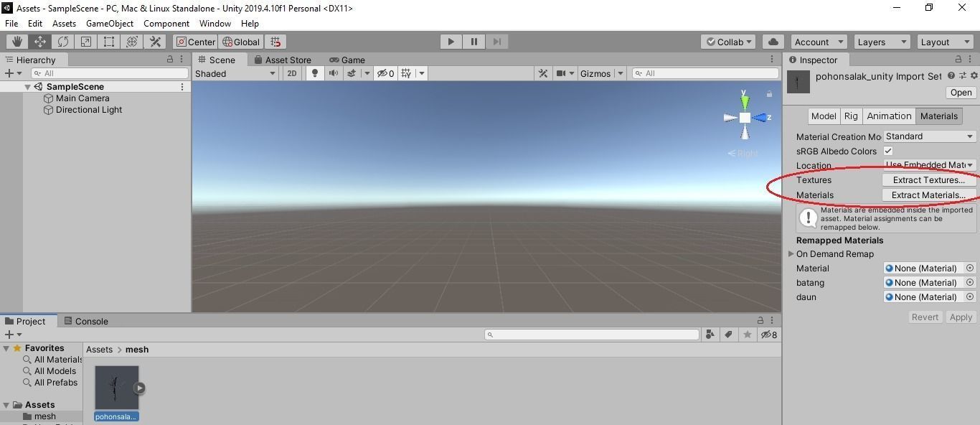Viewport: 980px width, 425px height.
Task: Open the Window menu
Action: [x=215, y=24]
